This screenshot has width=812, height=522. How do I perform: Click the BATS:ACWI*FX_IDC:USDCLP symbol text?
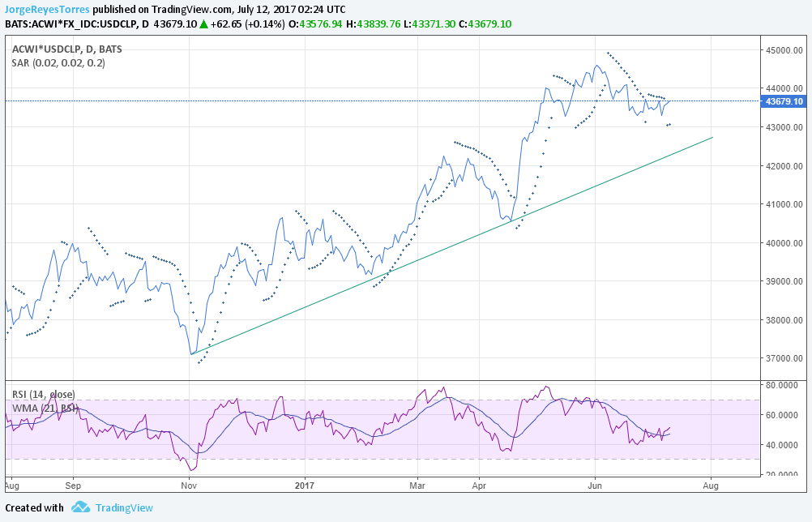point(71,24)
